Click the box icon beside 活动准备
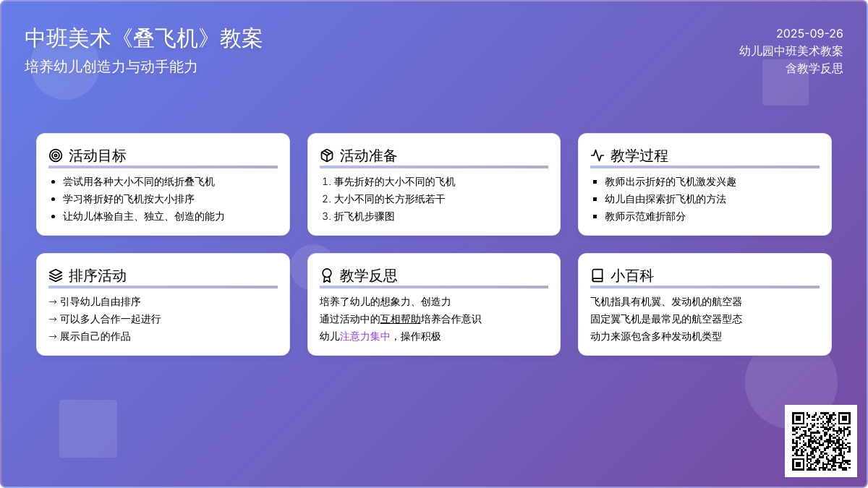 pos(327,155)
